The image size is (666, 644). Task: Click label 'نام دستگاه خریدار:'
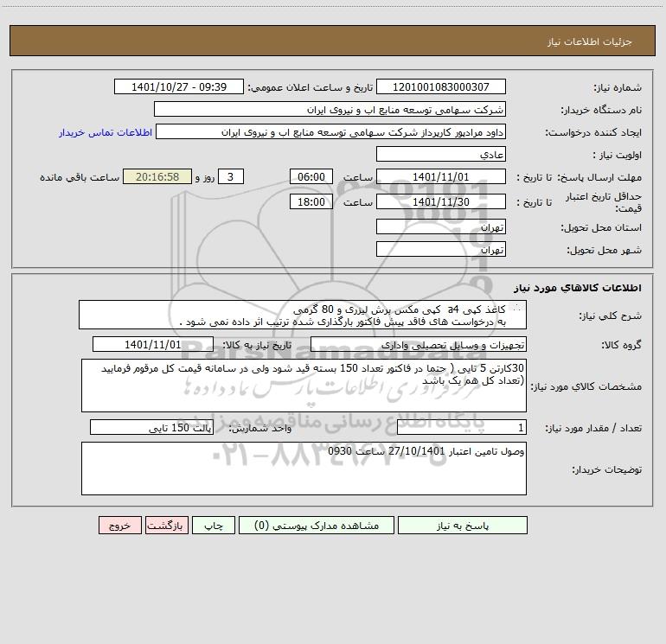(x=601, y=110)
